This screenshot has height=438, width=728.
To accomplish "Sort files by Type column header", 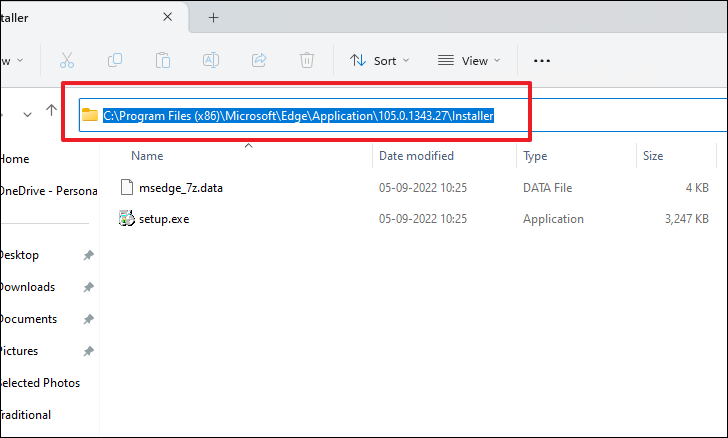I will pos(535,156).
